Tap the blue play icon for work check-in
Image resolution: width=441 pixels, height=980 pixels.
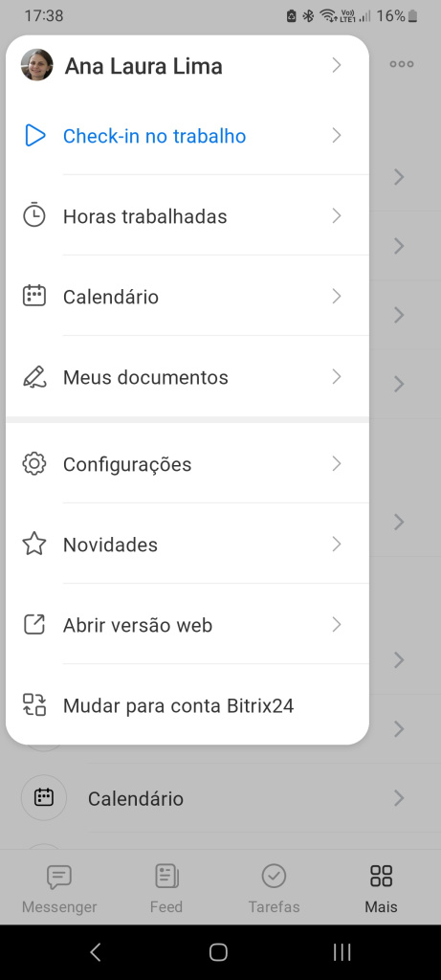coord(35,136)
